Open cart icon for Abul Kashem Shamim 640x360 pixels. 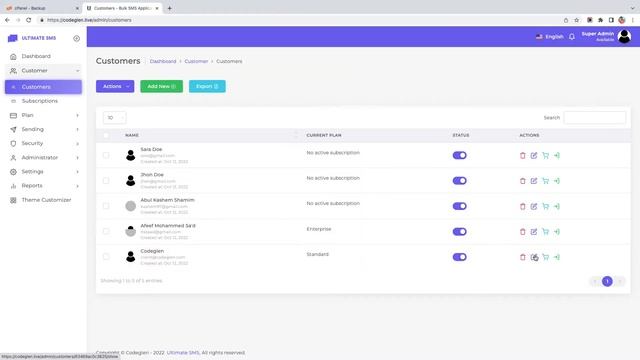545,206
